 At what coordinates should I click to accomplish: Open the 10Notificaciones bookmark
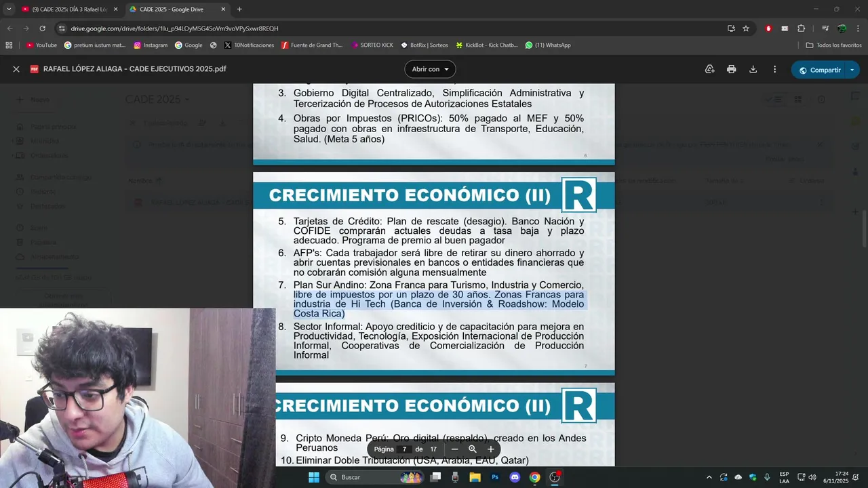[x=249, y=45]
